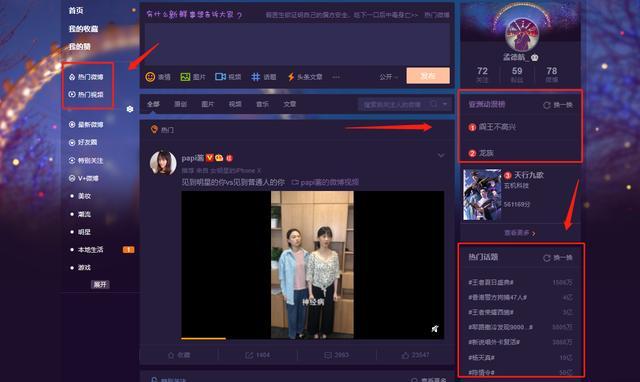This screenshot has height=382, width=640.
Task: Repost the papi酱 post (1404)
Action: click(258, 355)
